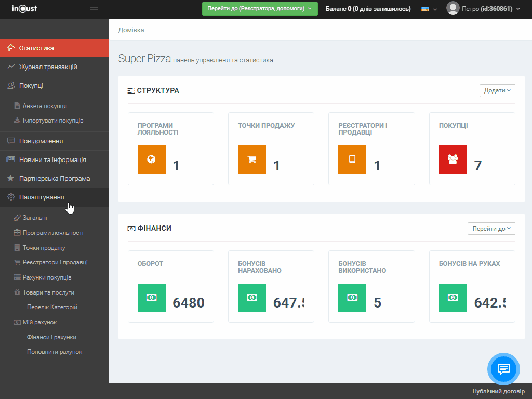Click the hamburger sidebar toggle icon
This screenshot has height=399, width=532.
pyautogui.click(x=94, y=8)
